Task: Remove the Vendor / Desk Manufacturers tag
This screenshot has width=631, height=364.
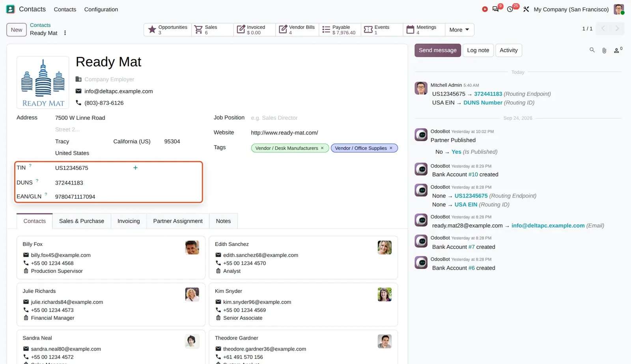Action: tap(322, 148)
